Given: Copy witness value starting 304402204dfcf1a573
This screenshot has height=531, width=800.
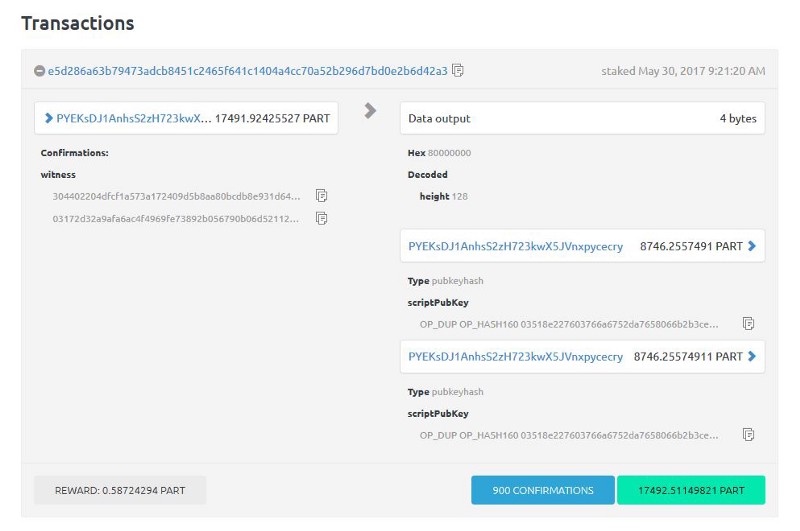Looking at the screenshot, I should [321, 196].
